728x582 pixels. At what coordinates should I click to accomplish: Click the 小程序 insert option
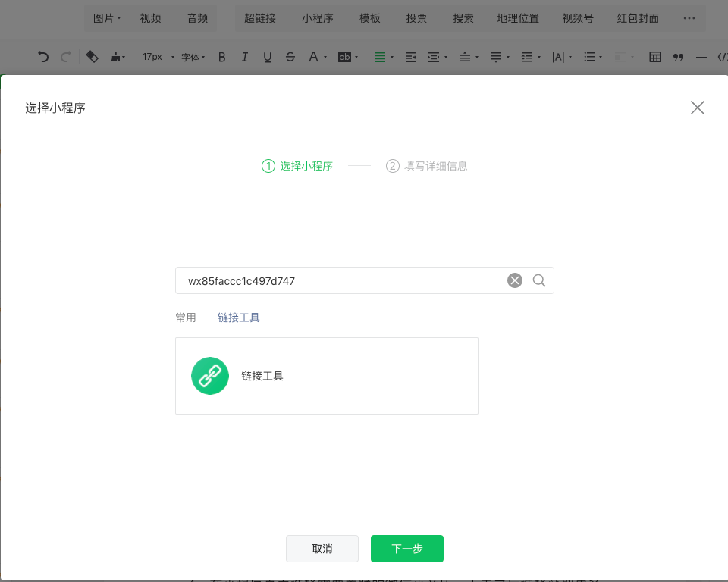coord(318,18)
